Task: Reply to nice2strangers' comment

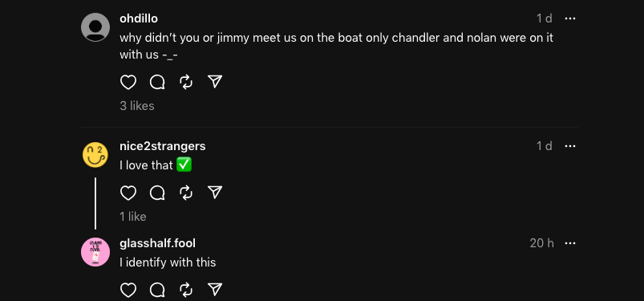Action: (157, 193)
